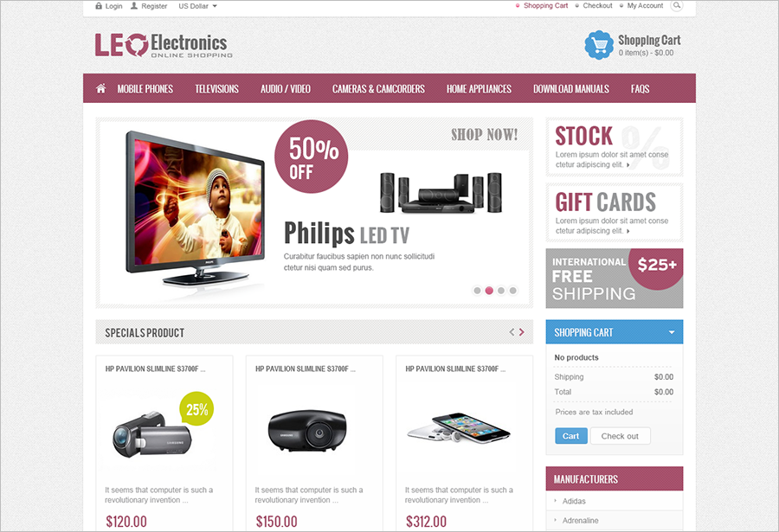Click the International Free Shipping banner
The width and height of the screenshot is (779, 532).
pos(615,279)
